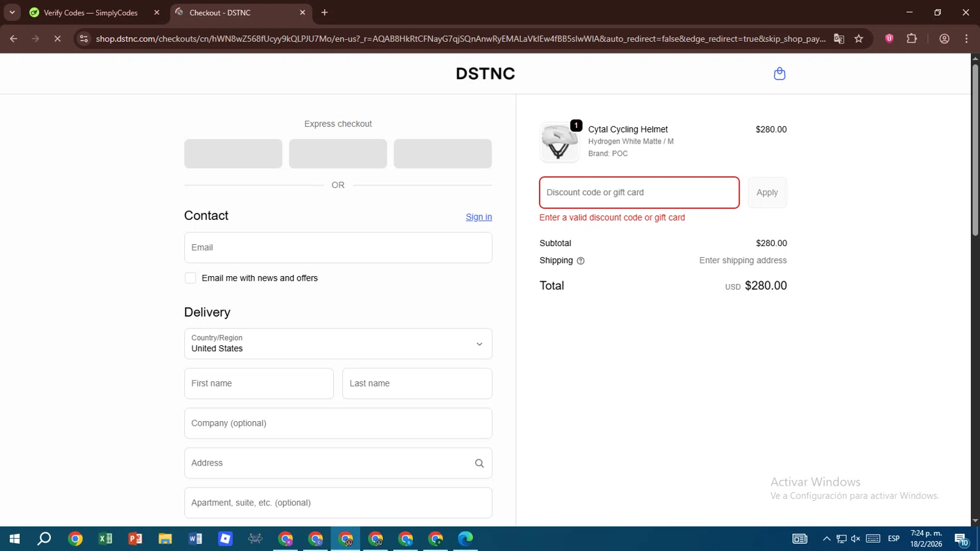
Task: Click the volume muted tray icon
Action: 856,539
